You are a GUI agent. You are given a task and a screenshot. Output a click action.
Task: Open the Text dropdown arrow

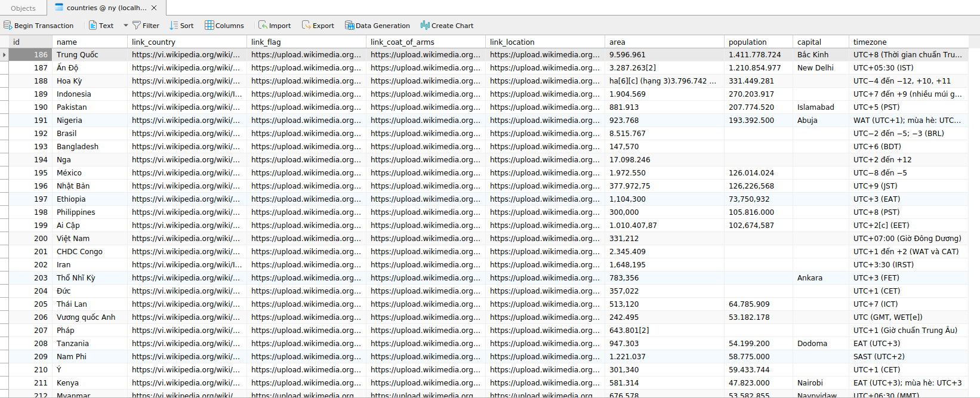click(125, 25)
